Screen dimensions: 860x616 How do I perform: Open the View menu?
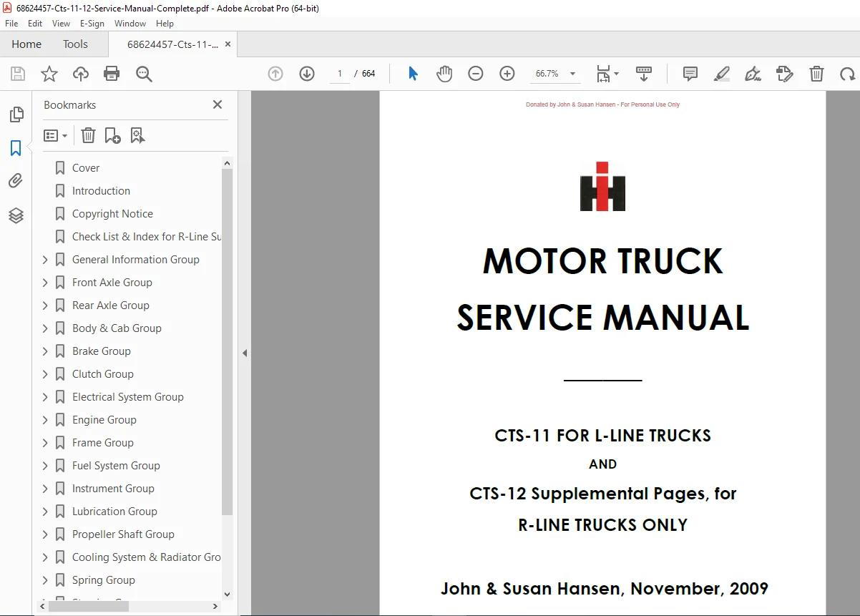[62, 24]
